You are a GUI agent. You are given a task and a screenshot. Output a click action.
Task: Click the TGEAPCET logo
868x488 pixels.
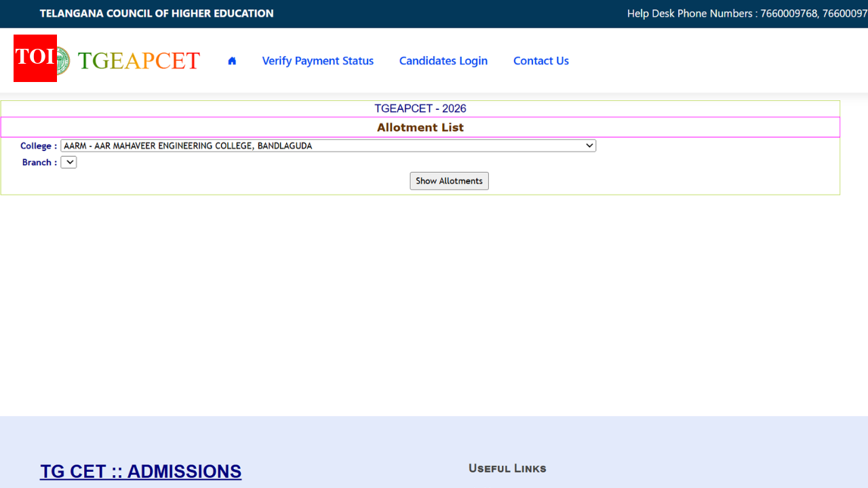(138, 61)
